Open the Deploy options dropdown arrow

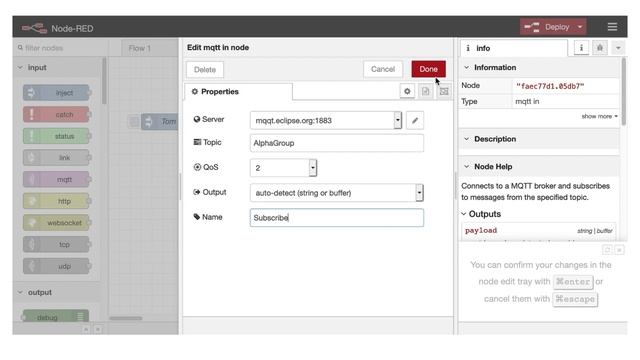(x=580, y=27)
